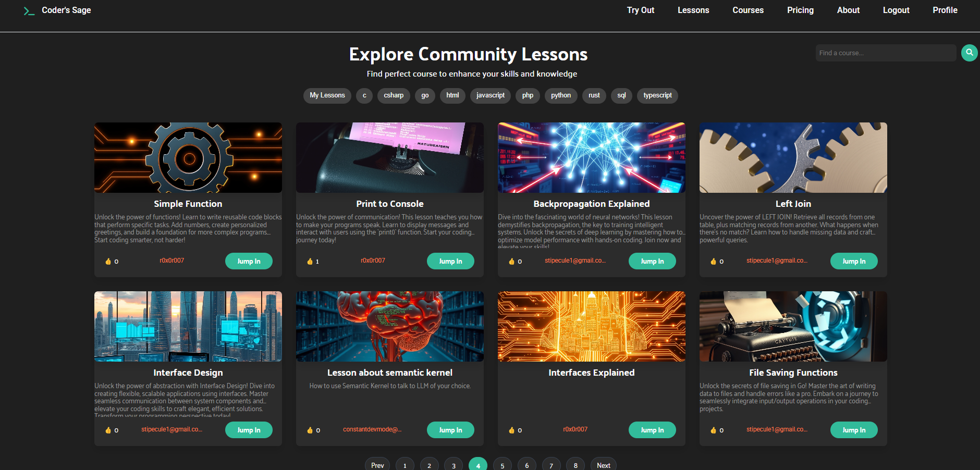Like the Lesson about semantic kernel thumbs-up icon
Image resolution: width=980 pixels, height=470 pixels.
(310, 430)
